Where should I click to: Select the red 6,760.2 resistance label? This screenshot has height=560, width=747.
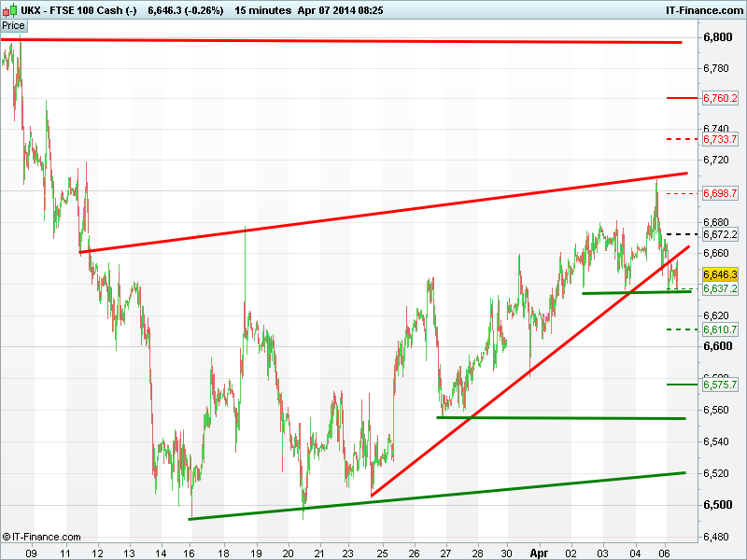pyautogui.click(x=720, y=98)
